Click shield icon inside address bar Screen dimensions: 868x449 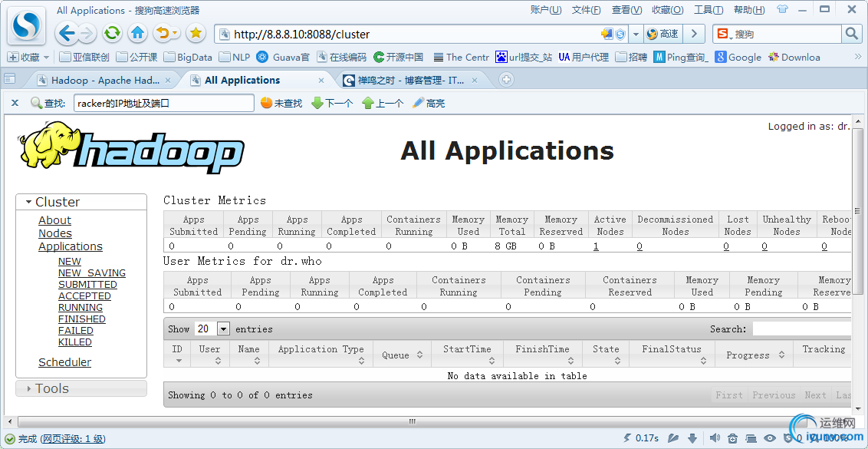pos(620,35)
